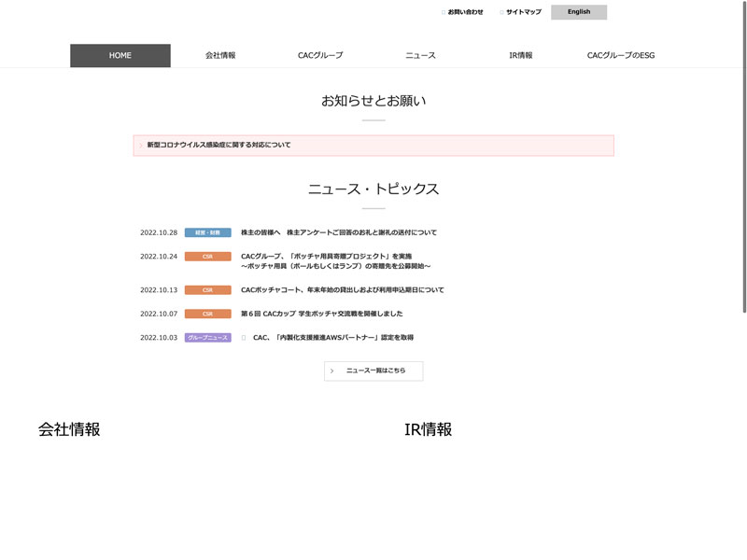Click the purple グループニュース category tag
The height and width of the screenshot is (560, 747).
point(207,337)
